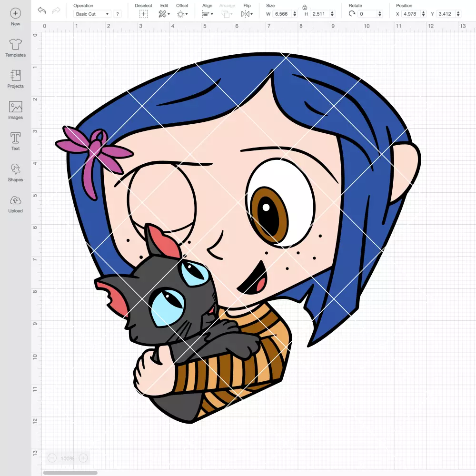This screenshot has height=476, width=476.
Task: Click the rotate angle field
Action: (367, 14)
